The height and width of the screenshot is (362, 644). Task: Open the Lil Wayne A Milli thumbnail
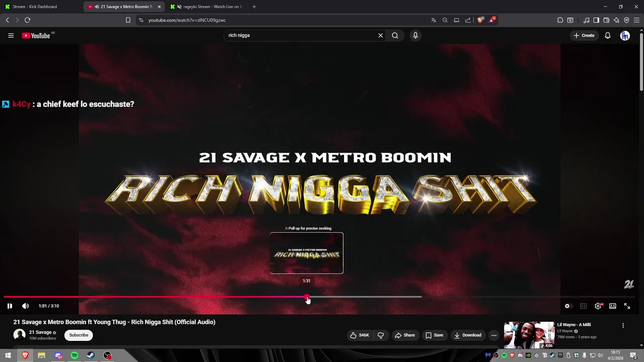click(x=529, y=335)
